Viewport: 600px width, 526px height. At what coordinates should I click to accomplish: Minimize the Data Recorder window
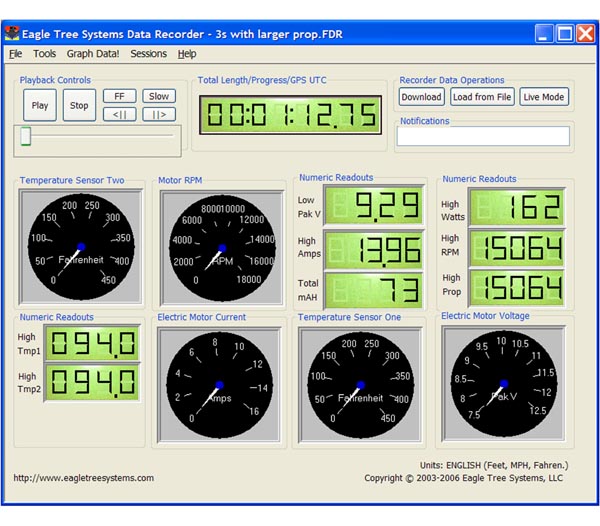point(544,34)
